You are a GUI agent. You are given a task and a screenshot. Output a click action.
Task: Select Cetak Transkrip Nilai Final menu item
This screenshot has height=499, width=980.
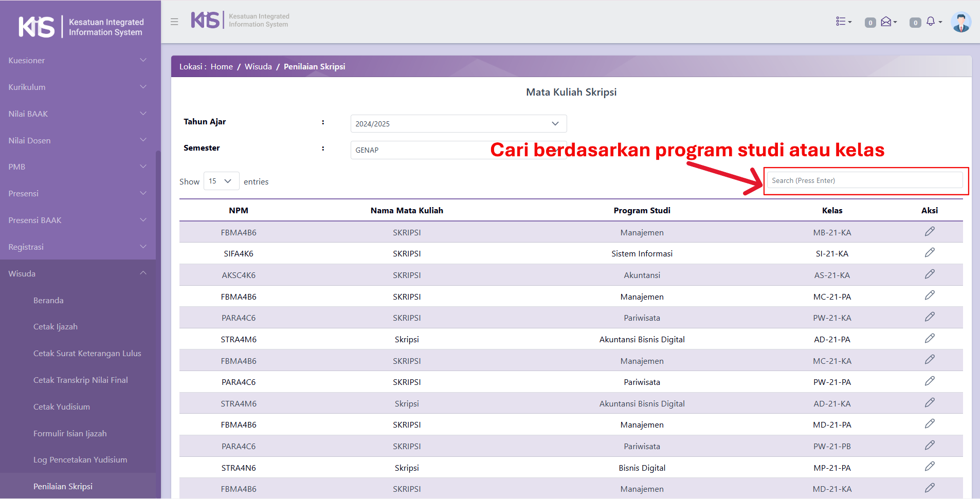coord(81,380)
